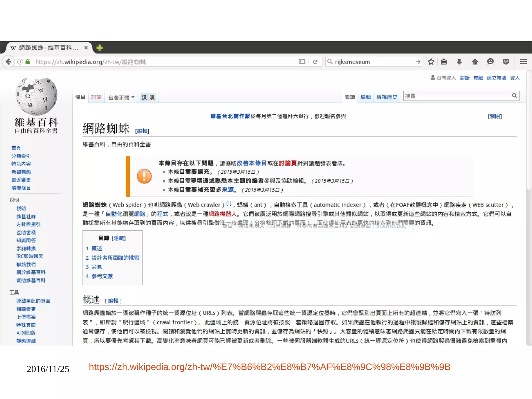
Task: Open a new tab with green plus
Action: (x=99, y=48)
